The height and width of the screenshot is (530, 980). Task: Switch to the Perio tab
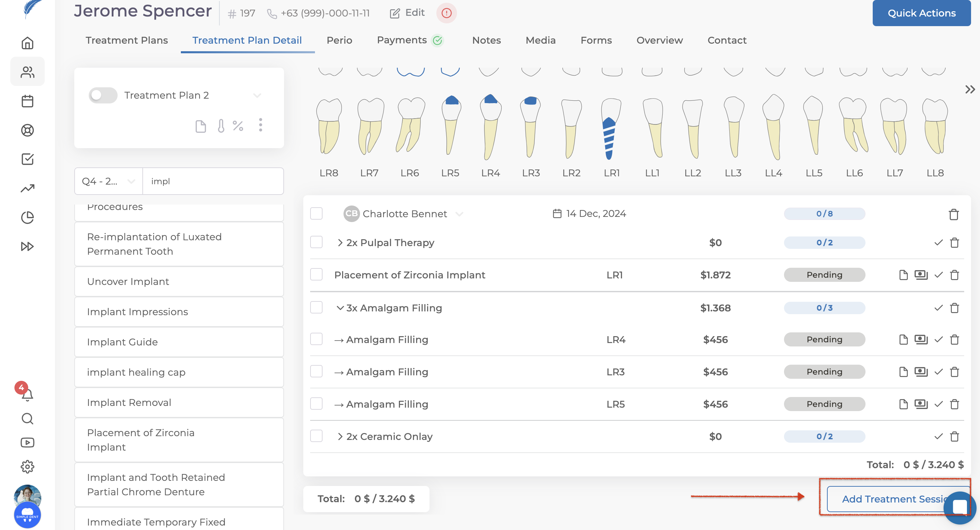click(x=339, y=40)
